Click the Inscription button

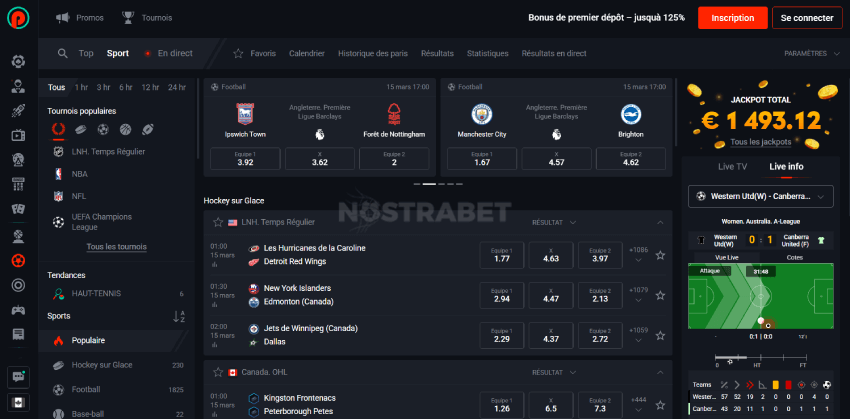[732, 18]
